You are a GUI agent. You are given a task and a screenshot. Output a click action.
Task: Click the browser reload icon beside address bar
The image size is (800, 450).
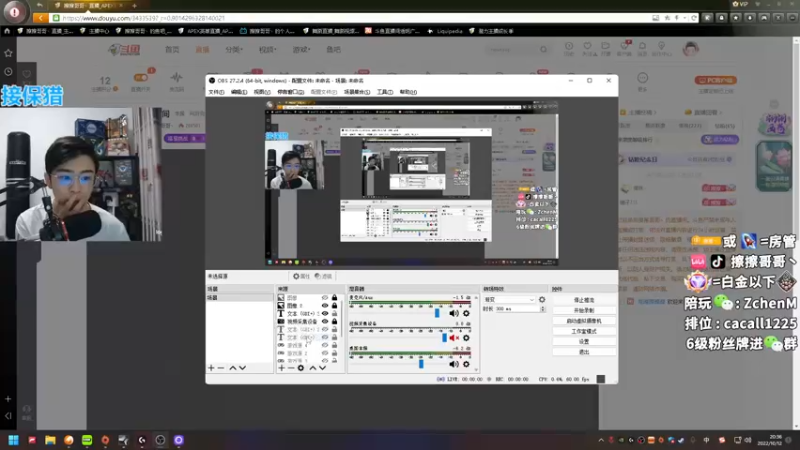(694, 18)
